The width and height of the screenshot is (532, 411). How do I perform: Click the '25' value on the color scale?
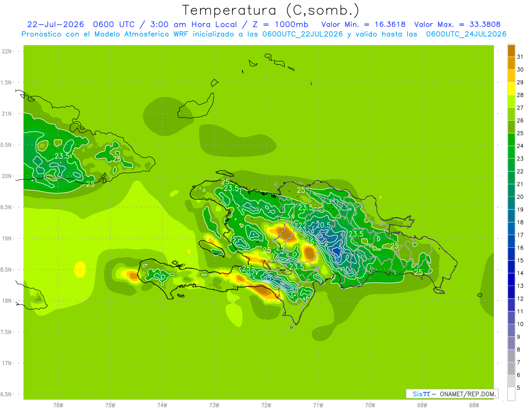click(520, 133)
